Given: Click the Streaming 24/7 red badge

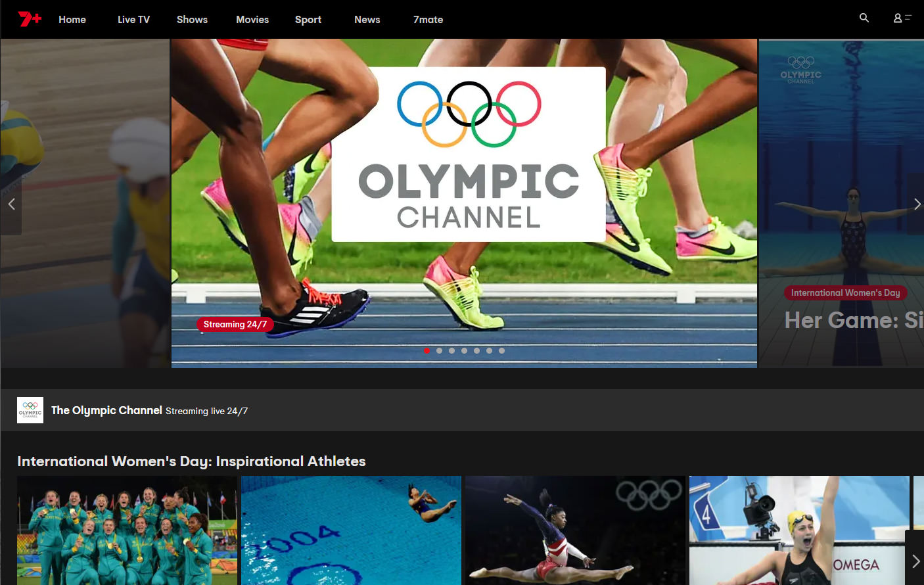Looking at the screenshot, I should click(x=235, y=324).
